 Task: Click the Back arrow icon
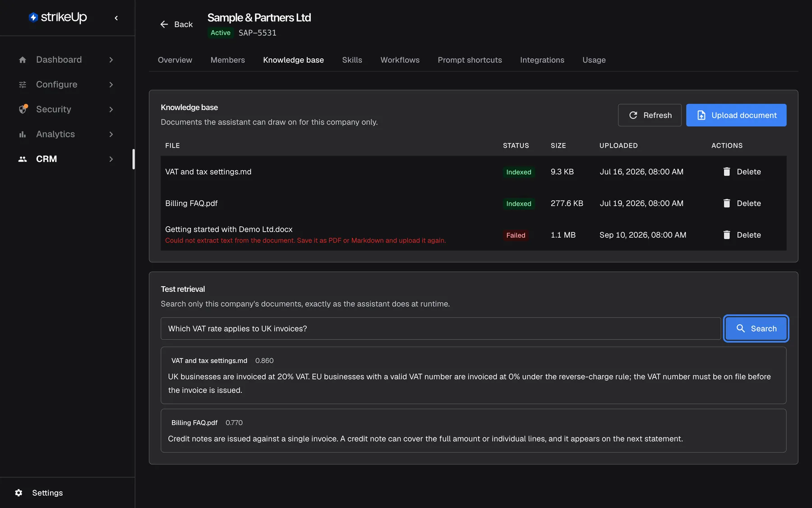pos(164,24)
